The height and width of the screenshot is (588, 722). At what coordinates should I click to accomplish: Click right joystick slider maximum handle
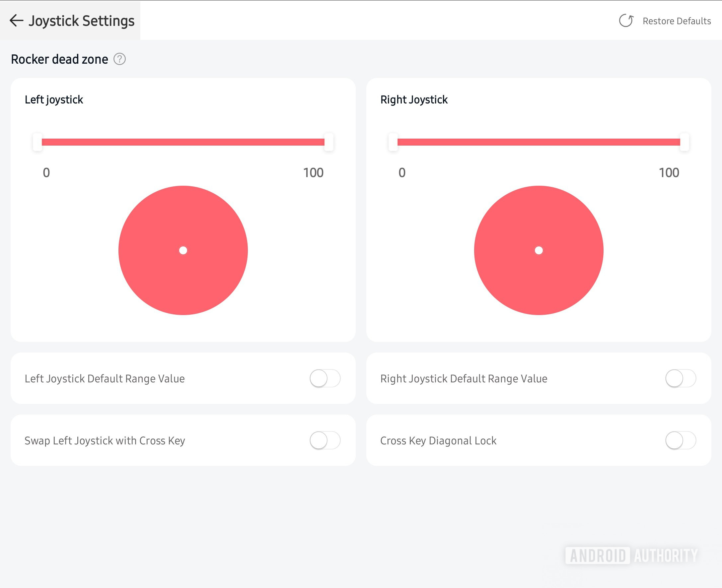point(685,142)
